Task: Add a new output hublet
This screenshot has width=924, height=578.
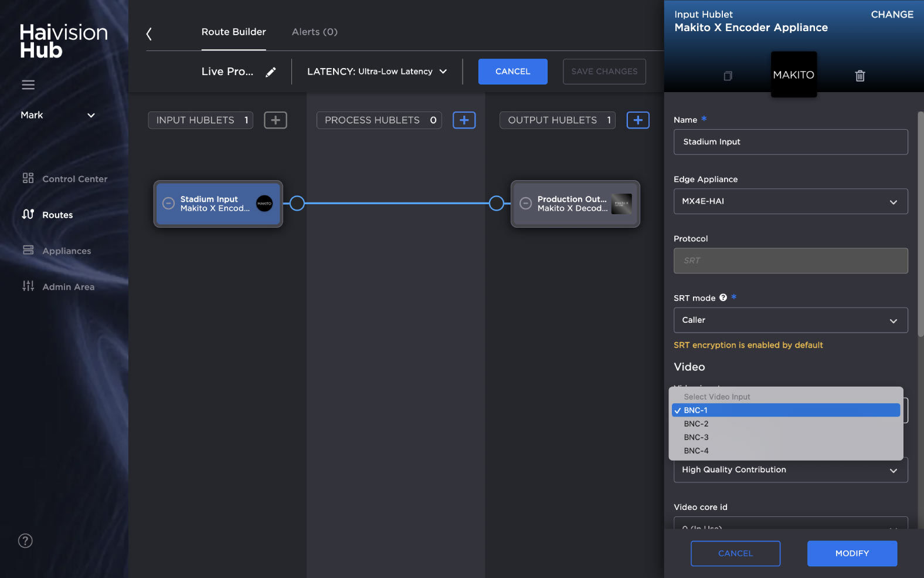Action: [x=638, y=120]
